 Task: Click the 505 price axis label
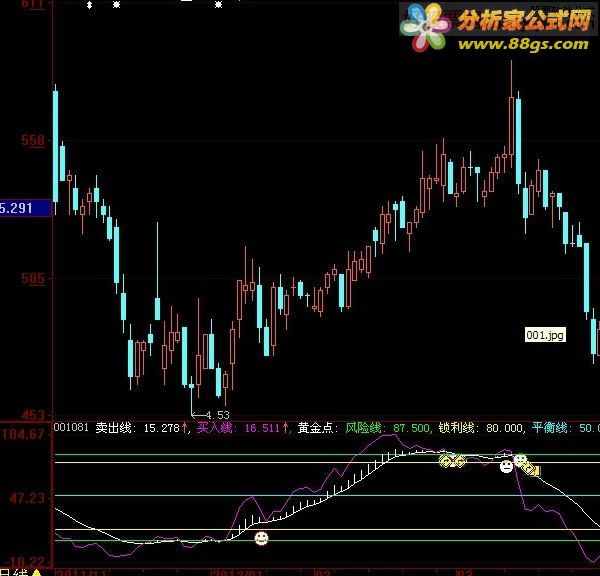33,278
